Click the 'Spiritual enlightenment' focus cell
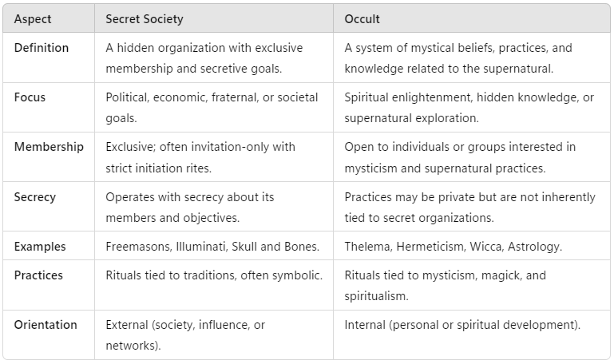The image size is (614, 364). (471, 107)
